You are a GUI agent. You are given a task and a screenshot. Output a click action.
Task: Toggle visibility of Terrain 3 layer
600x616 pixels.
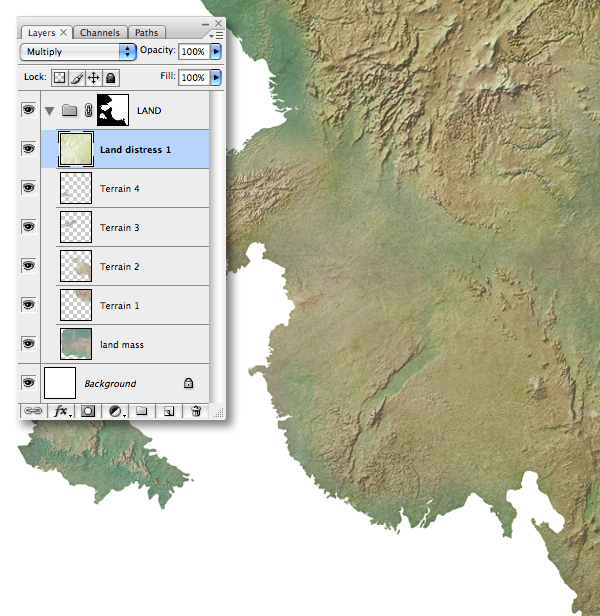(28, 226)
